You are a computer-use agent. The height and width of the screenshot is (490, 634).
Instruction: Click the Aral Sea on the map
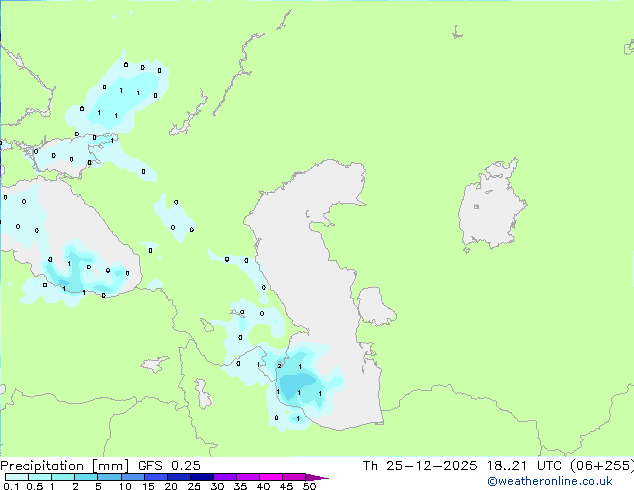(x=493, y=212)
